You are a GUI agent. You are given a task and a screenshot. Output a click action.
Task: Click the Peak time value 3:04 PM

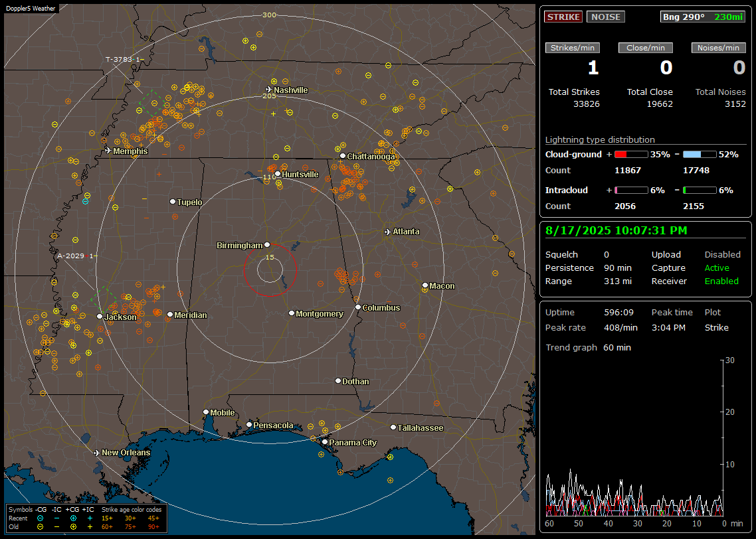(x=668, y=327)
